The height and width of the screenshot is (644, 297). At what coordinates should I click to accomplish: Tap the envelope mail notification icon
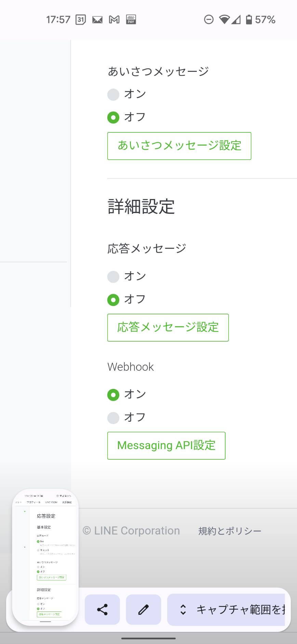tap(97, 19)
